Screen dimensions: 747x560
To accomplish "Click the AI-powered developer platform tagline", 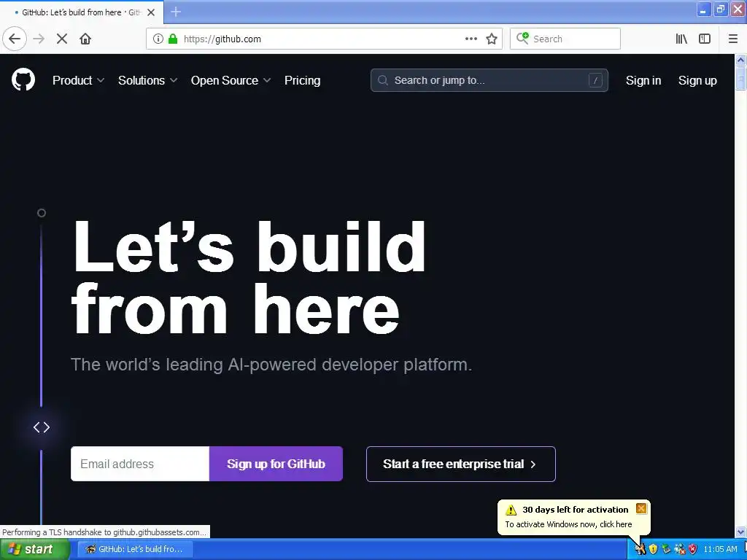I will point(271,365).
